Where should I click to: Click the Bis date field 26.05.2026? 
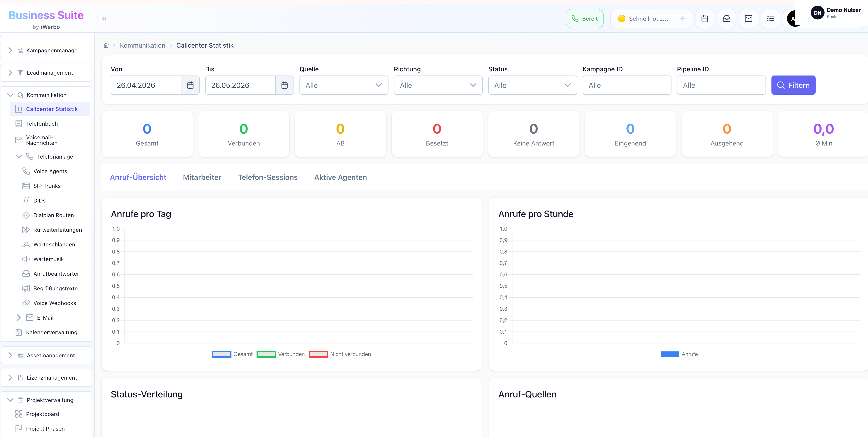click(241, 85)
